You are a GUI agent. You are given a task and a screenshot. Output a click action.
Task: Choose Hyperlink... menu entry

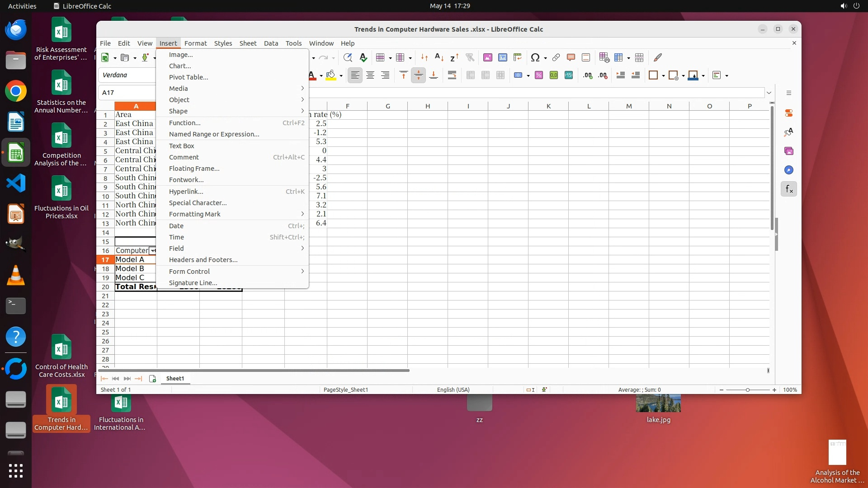[186, 192]
